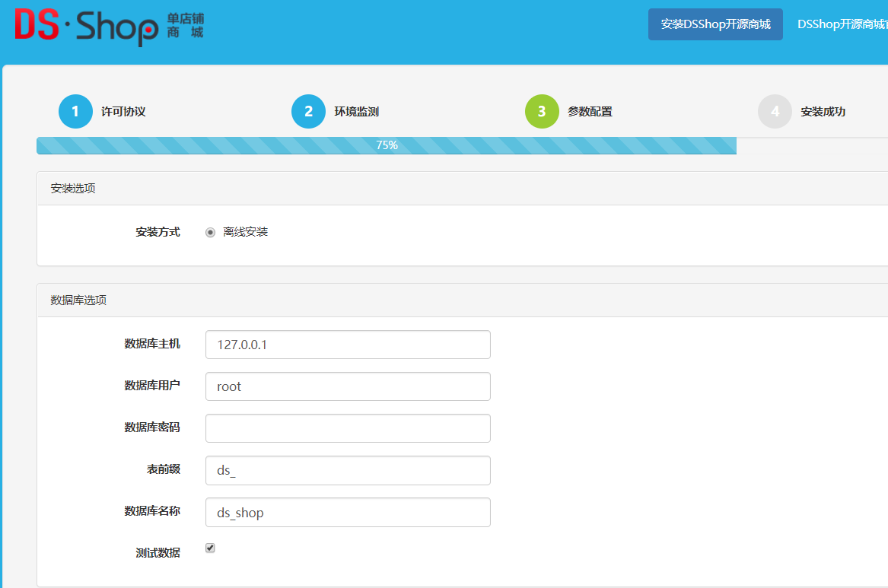888x588 pixels.
Task: Click the 数据库密码 label
Action: (152, 427)
